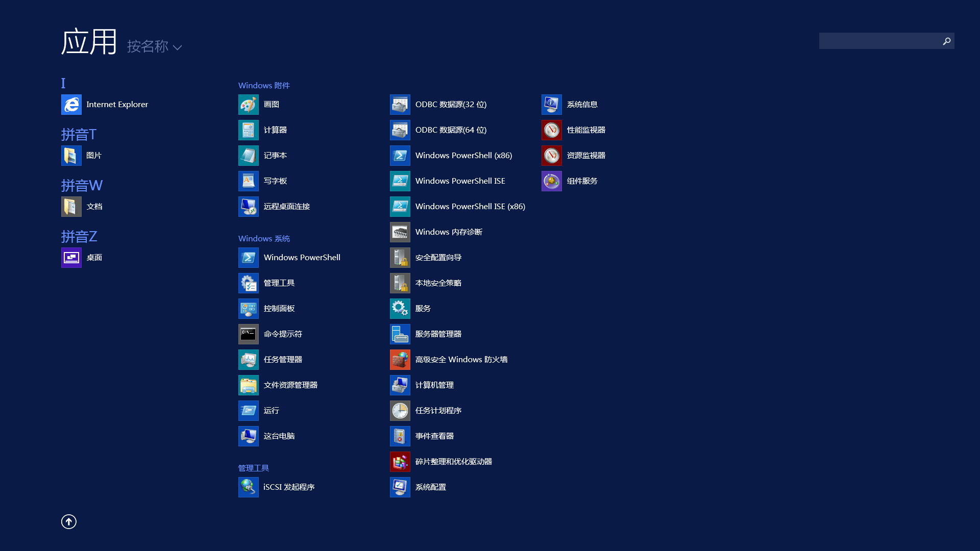The height and width of the screenshot is (551, 980).
Task: Launch iSCSI 发起程序 icon
Action: tap(249, 487)
